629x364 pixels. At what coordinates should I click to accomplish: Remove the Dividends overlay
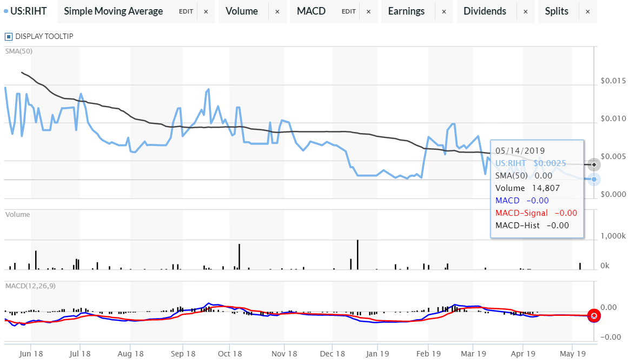click(525, 11)
